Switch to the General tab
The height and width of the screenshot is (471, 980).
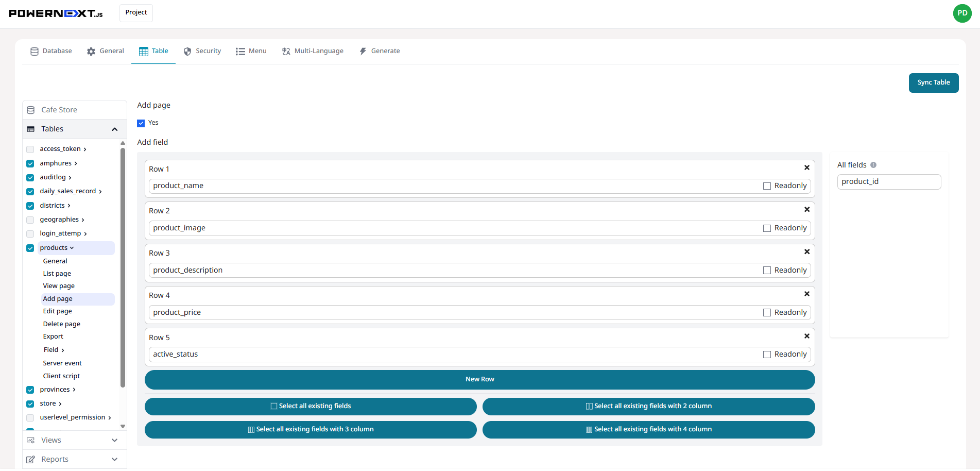(106, 52)
